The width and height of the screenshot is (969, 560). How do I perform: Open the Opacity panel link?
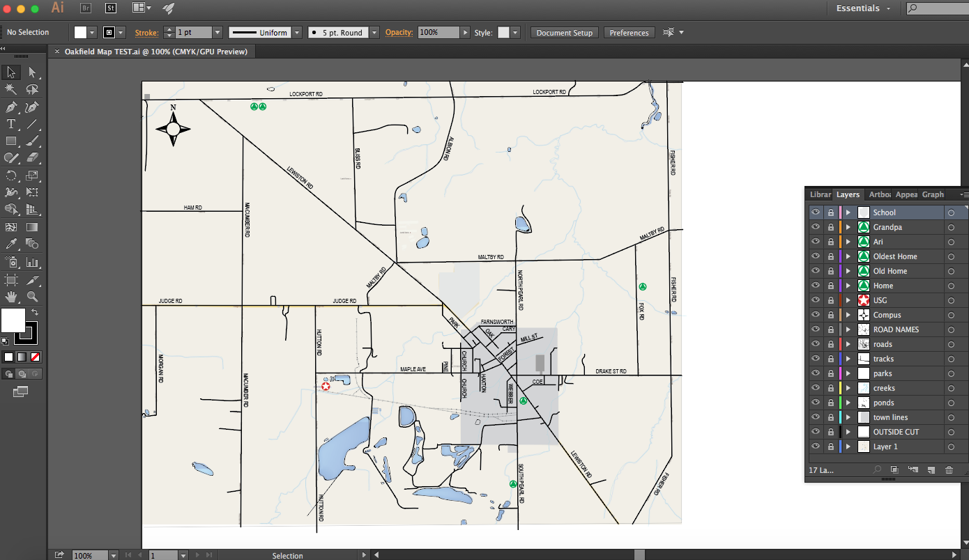(399, 33)
